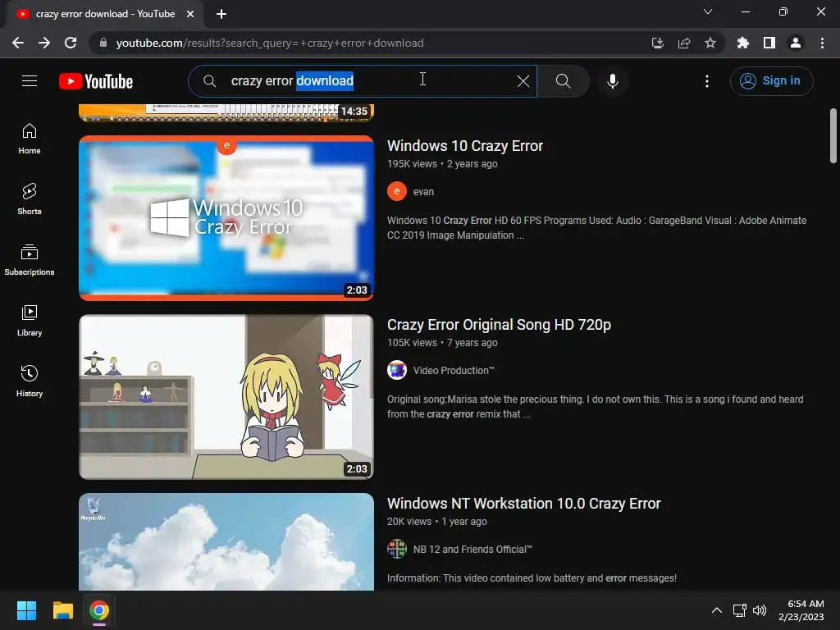Open volume control in system tray
Viewport: 840px width, 630px height.
coord(760,610)
